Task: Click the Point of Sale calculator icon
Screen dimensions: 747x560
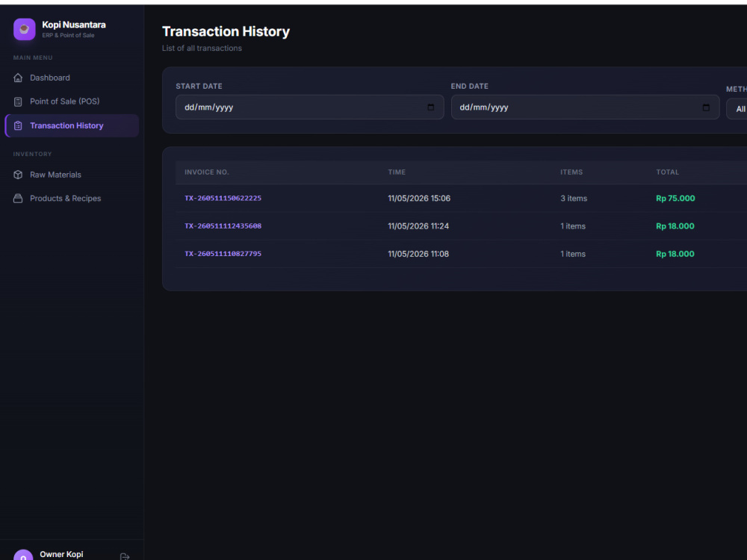Action: point(18,102)
